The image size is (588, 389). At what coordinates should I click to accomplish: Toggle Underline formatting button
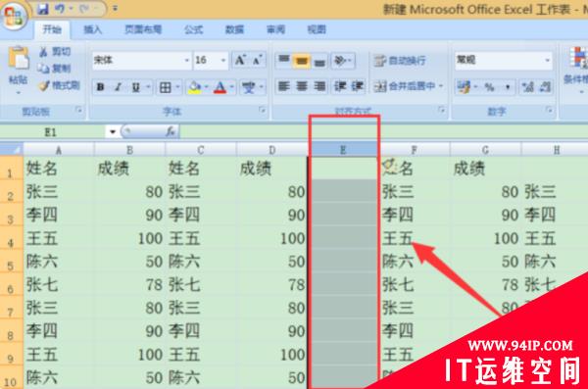(136, 87)
